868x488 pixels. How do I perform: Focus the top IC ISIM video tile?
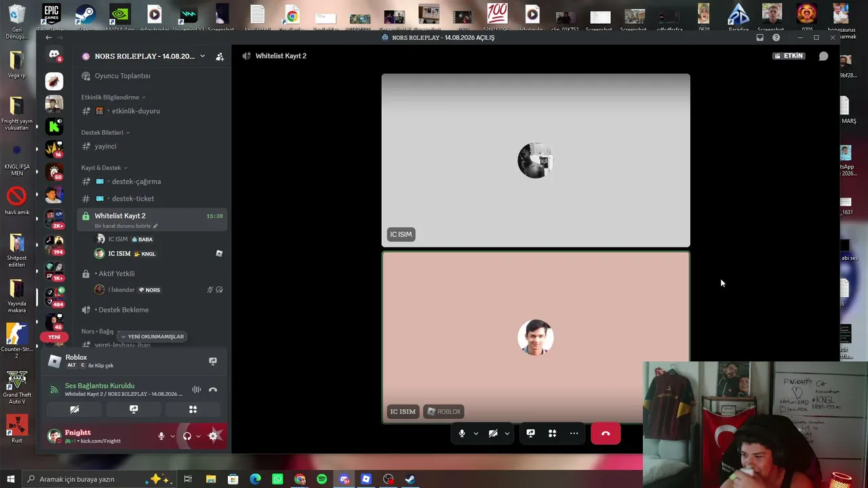tap(536, 161)
